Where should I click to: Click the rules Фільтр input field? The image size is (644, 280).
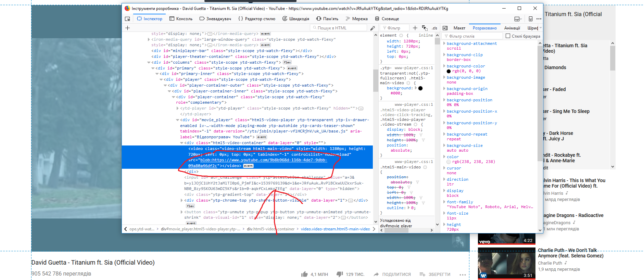[395, 28]
